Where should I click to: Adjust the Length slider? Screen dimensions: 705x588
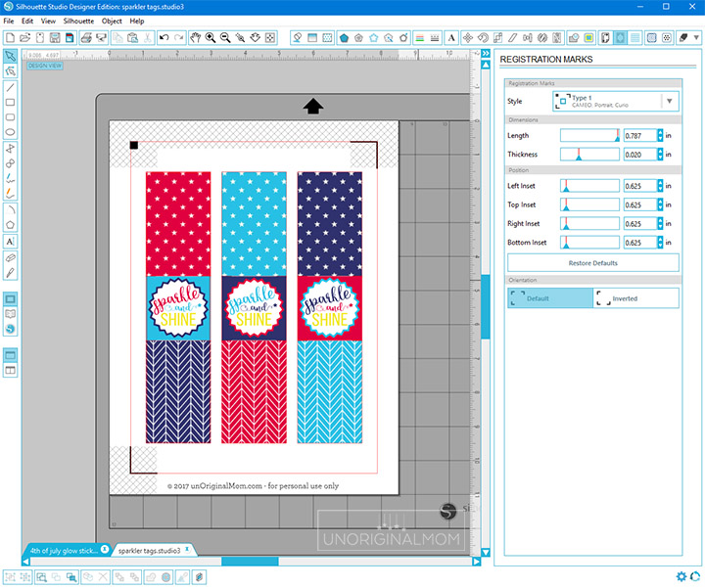point(589,135)
